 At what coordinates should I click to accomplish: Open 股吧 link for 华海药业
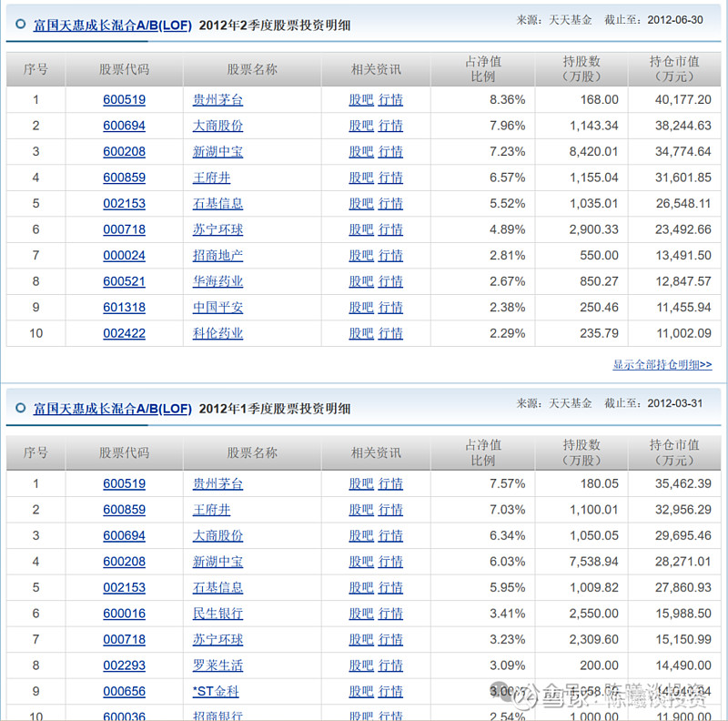coord(361,282)
